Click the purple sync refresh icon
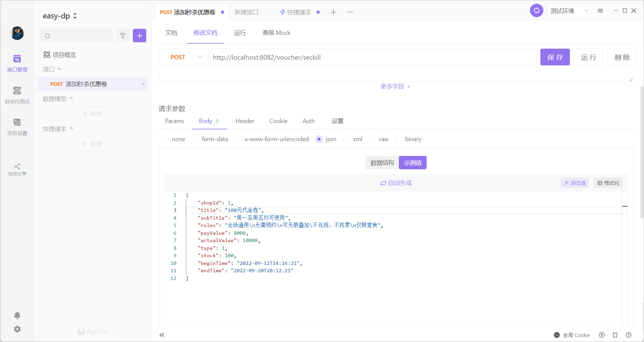This screenshot has width=644, height=342. tap(536, 11)
